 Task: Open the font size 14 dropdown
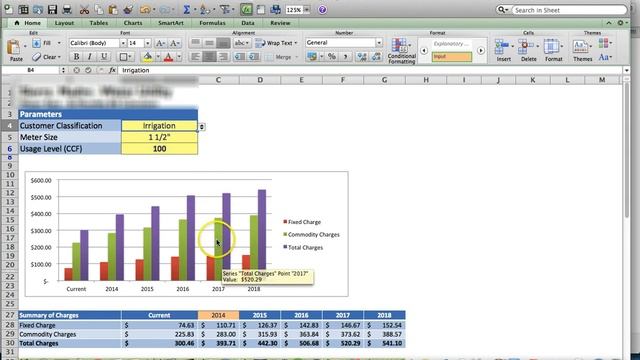(x=147, y=43)
